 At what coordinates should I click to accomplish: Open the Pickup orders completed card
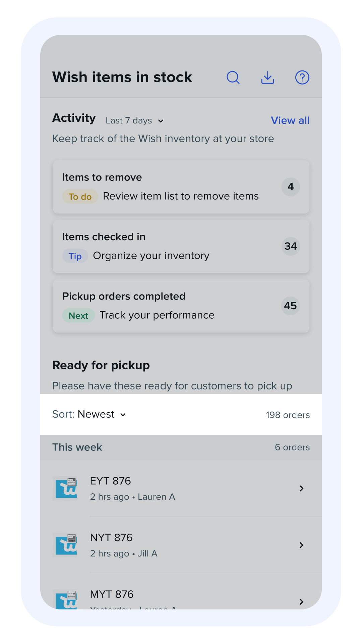[181, 306]
